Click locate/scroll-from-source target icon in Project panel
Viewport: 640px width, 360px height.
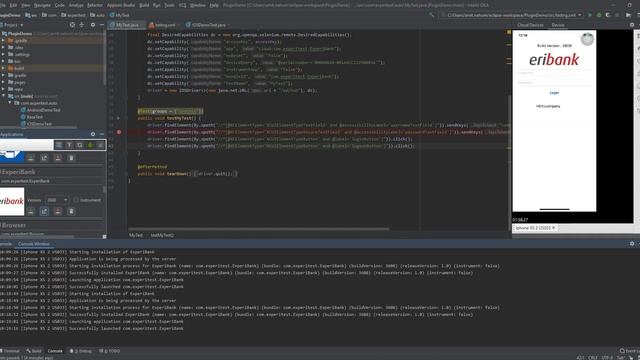click(72, 25)
